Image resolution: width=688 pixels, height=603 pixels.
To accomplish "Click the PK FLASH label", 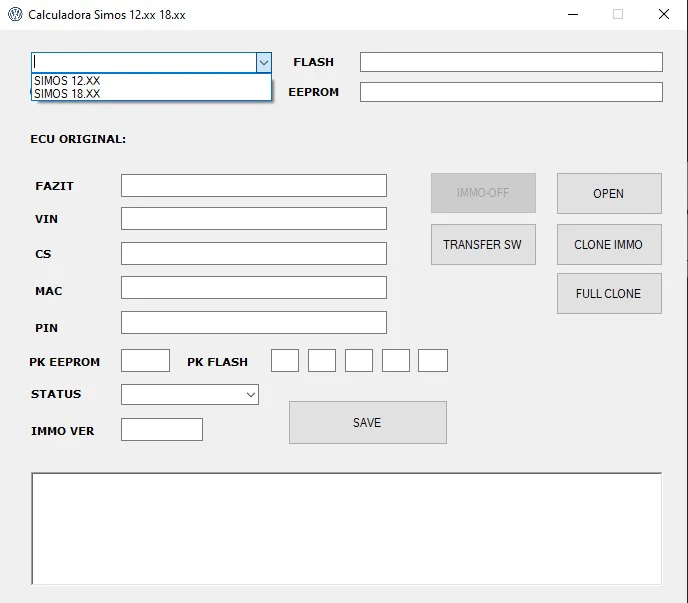I will 217,362.
